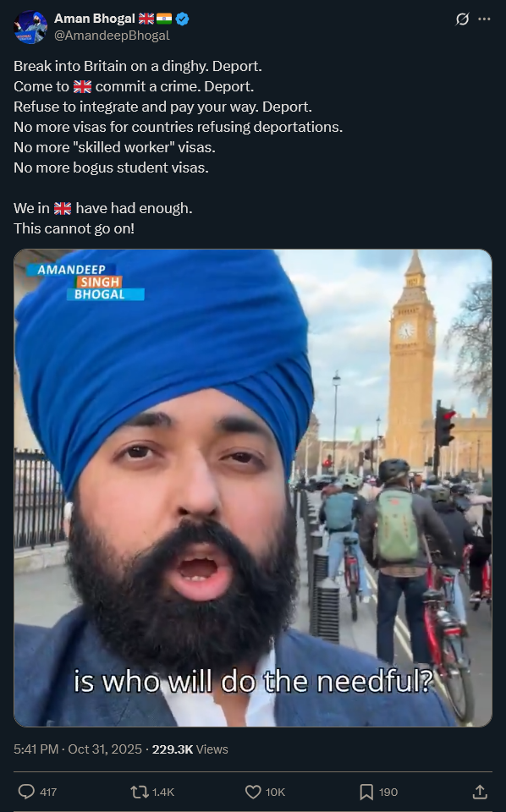Click the UK flag emoji beside the name

[146, 19]
